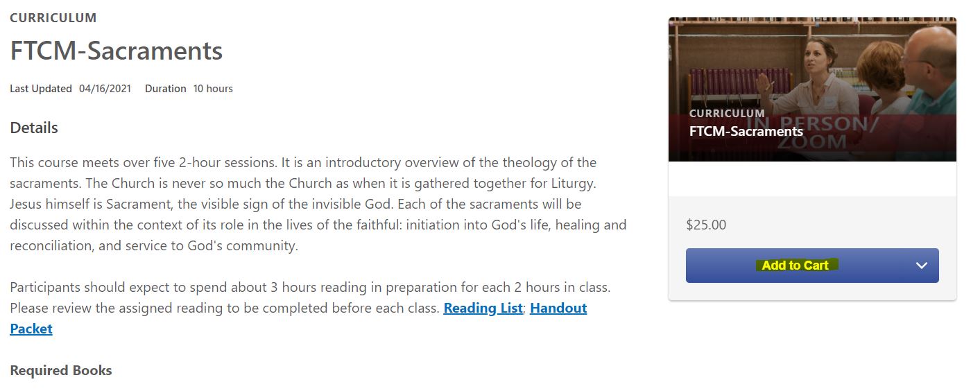Click the 10 hours duration value
The height and width of the screenshot is (391, 980).
pyautogui.click(x=213, y=89)
